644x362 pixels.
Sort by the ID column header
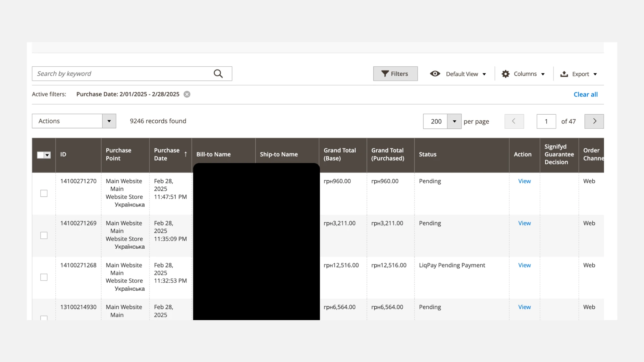[78, 155]
